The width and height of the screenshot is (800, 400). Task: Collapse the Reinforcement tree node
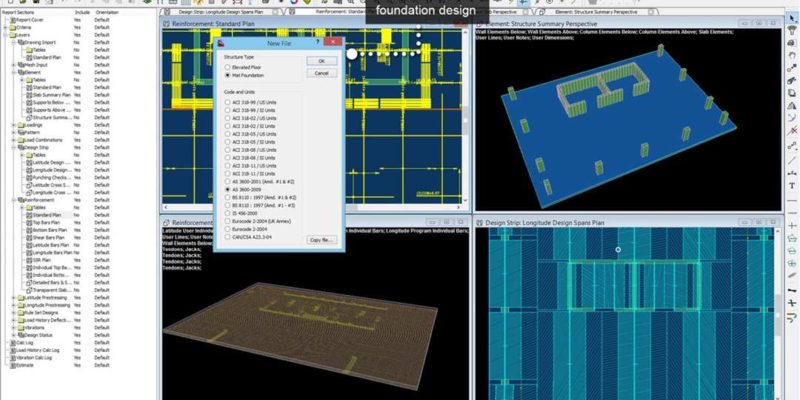coord(12,200)
